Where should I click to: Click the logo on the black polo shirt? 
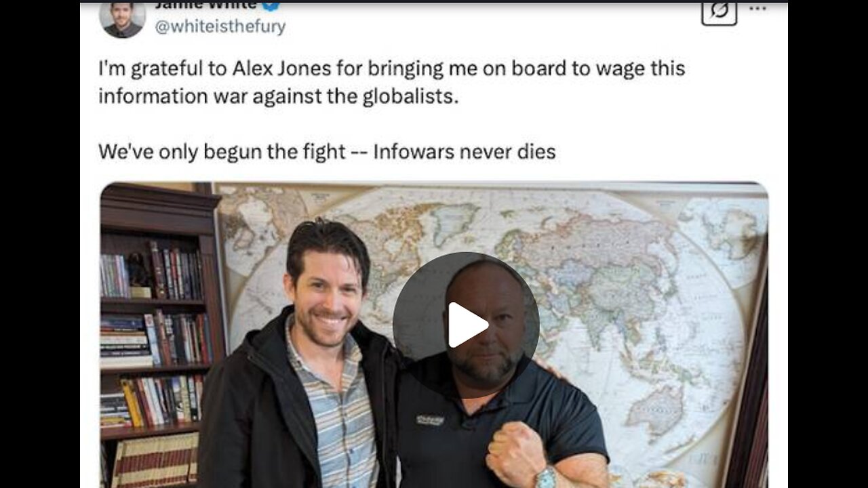[430, 420]
